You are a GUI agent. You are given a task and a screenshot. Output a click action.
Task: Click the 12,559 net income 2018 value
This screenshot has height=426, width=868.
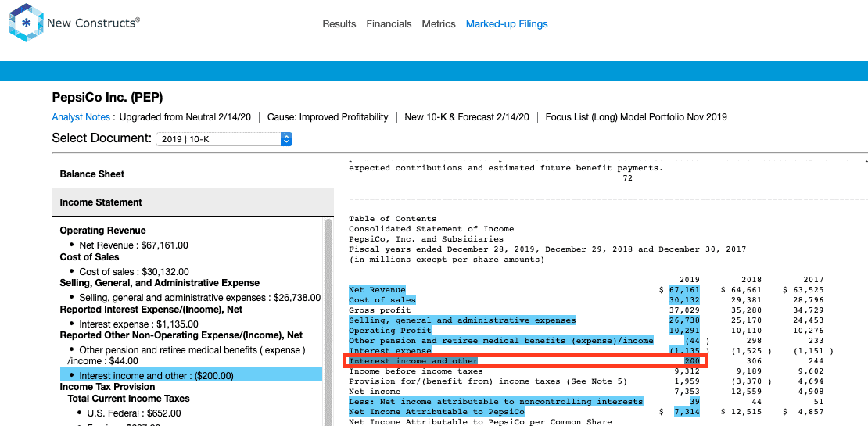[746, 392]
